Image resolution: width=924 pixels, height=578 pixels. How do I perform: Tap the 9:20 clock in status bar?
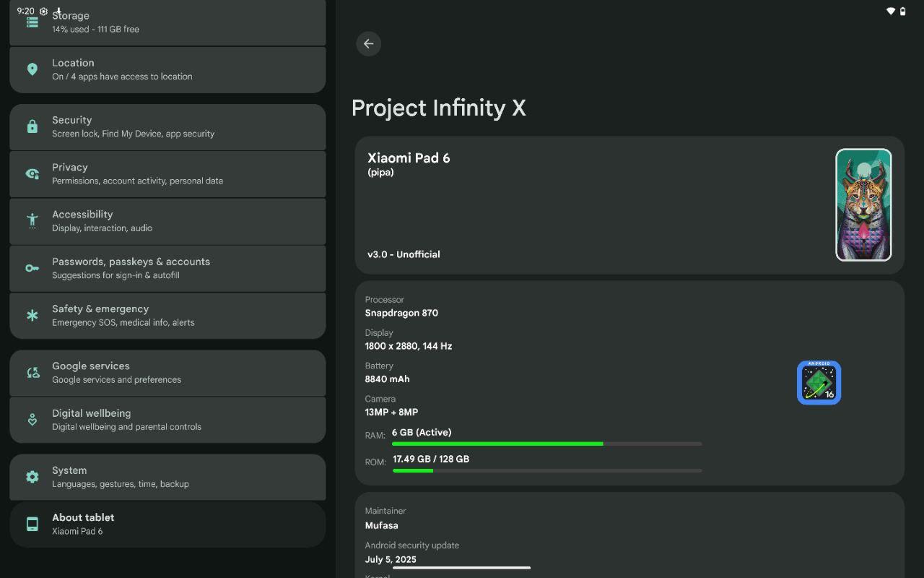coord(25,12)
